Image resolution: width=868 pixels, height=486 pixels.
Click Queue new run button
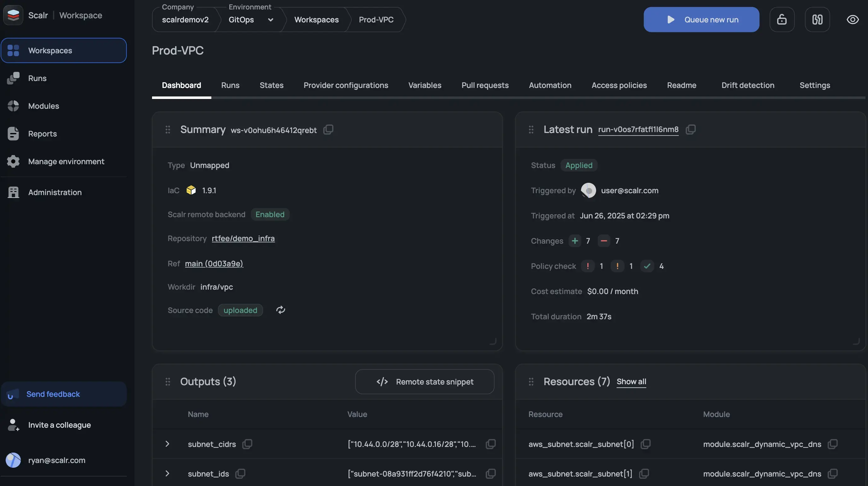[x=701, y=20]
